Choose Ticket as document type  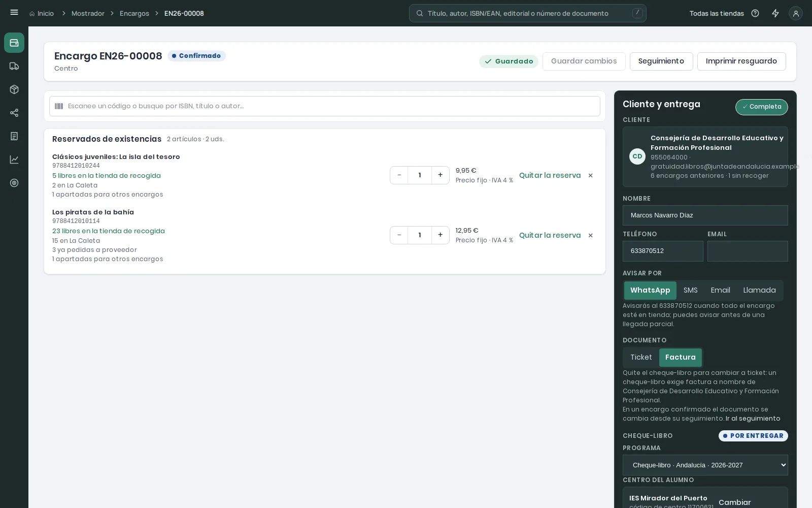coord(641,357)
